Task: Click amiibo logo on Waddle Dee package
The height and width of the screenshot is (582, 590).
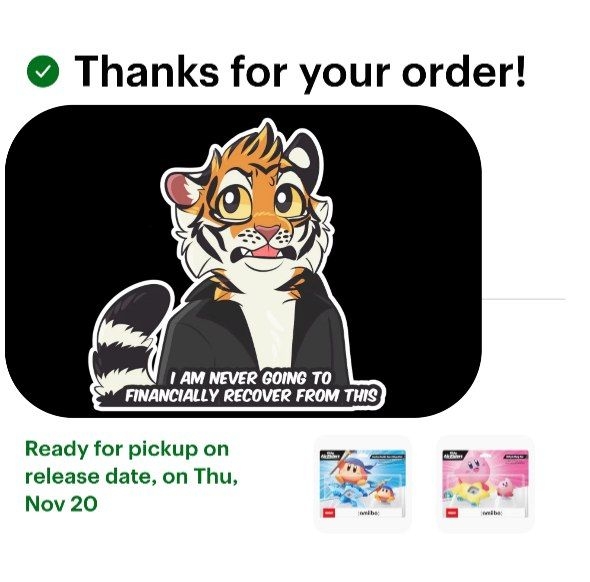Action: pos(369,514)
